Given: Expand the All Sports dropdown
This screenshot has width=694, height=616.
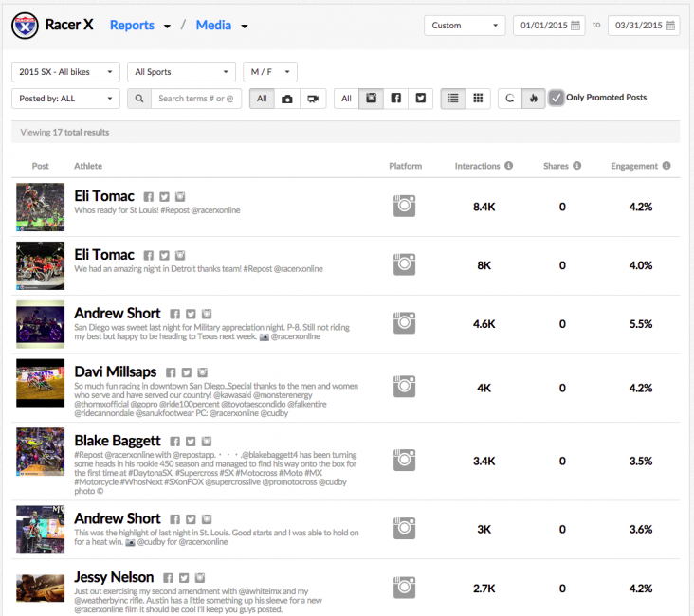Looking at the screenshot, I should click(181, 72).
